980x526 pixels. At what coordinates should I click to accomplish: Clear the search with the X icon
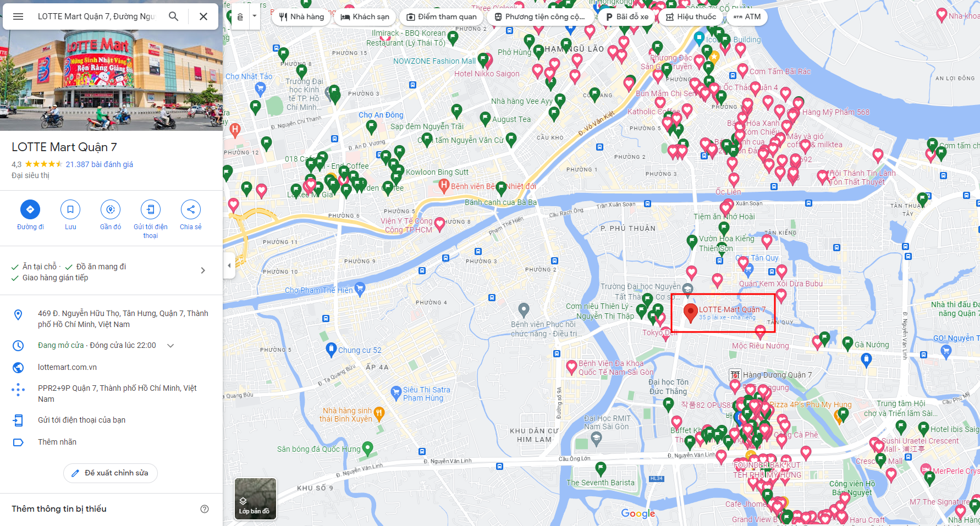203,16
